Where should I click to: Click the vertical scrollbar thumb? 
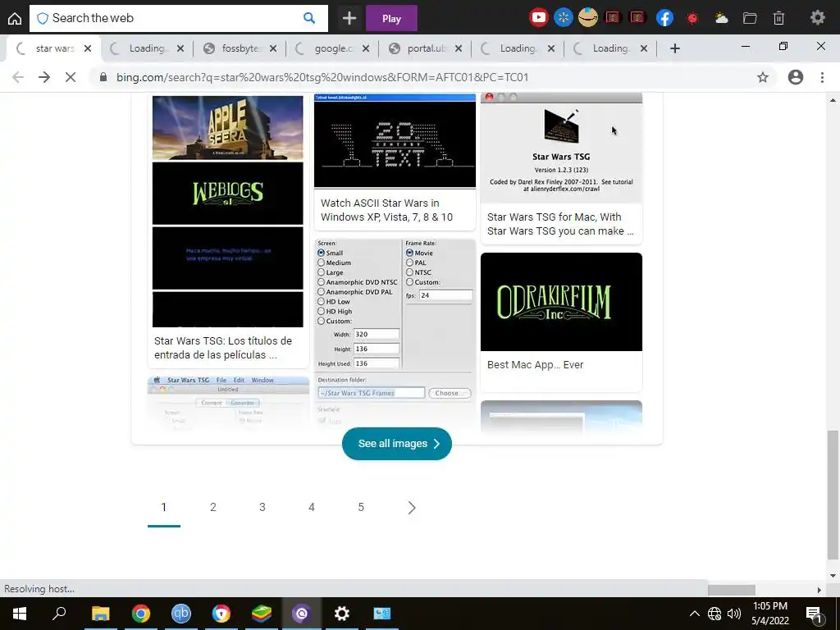[833, 494]
